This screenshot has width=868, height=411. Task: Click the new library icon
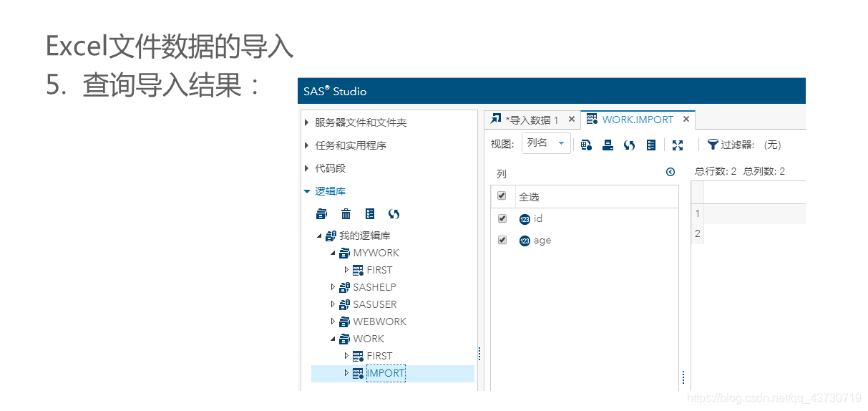321,213
